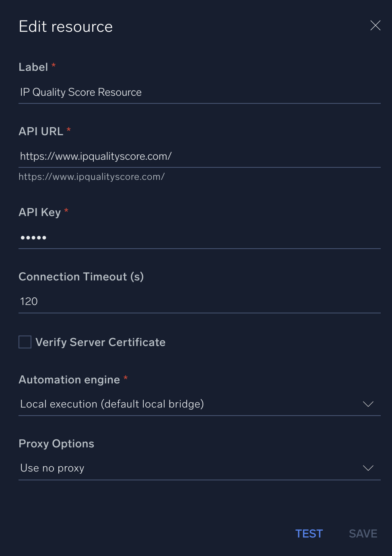This screenshot has width=392, height=556.
Task: Click the API URL field
Action: tap(199, 156)
